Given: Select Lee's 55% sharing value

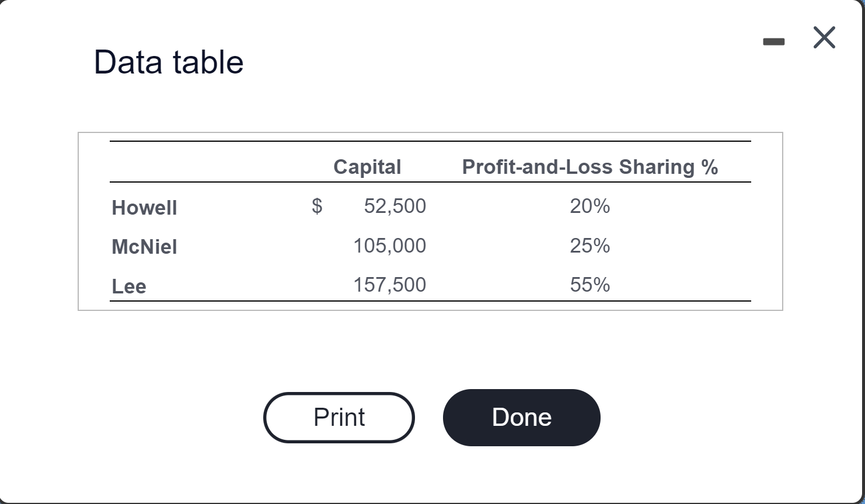Looking at the screenshot, I should [x=590, y=285].
